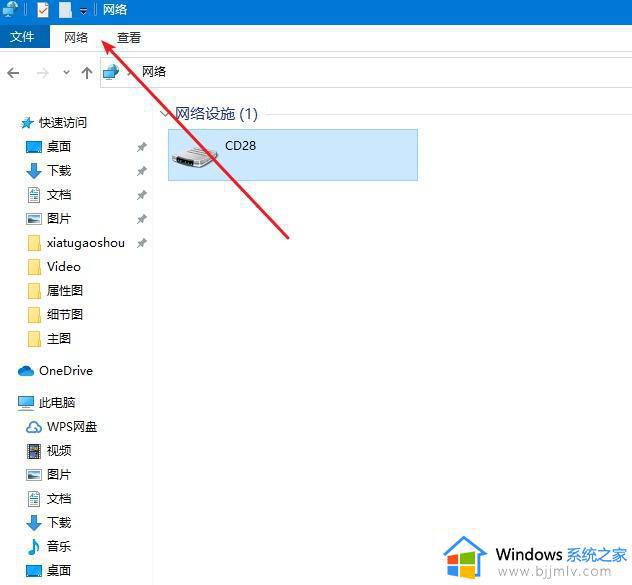The image size is (632, 585).
Task: Click the CD28 router icon
Action: pos(194,156)
